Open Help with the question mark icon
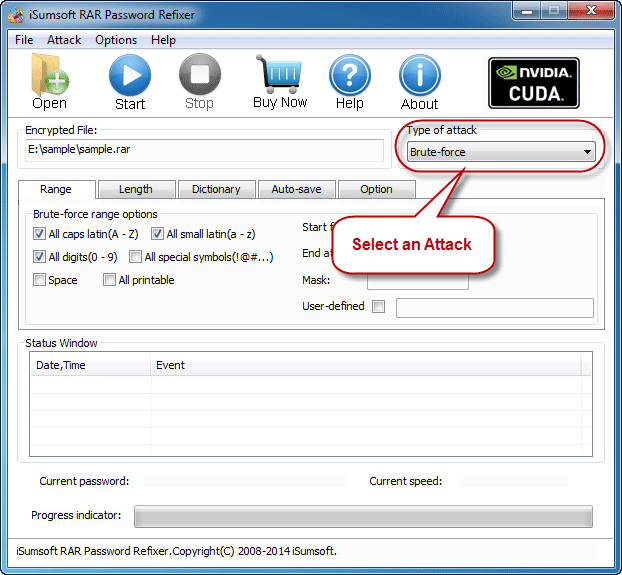This screenshot has height=575, width=622. pos(349,75)
